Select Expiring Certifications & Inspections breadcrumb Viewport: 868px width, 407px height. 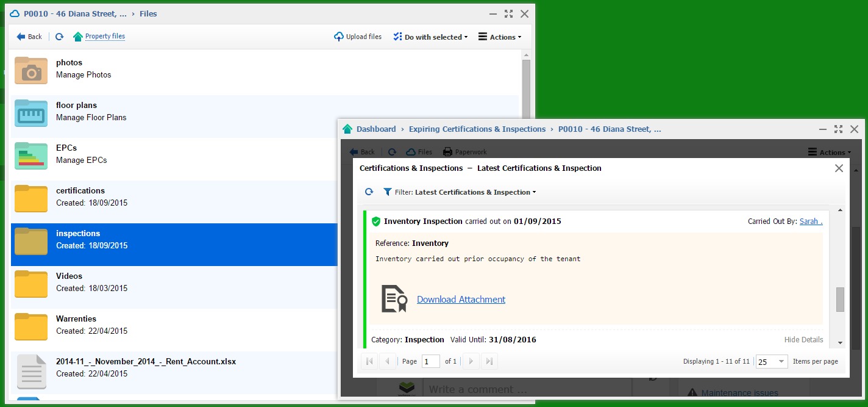pos(477,129)
